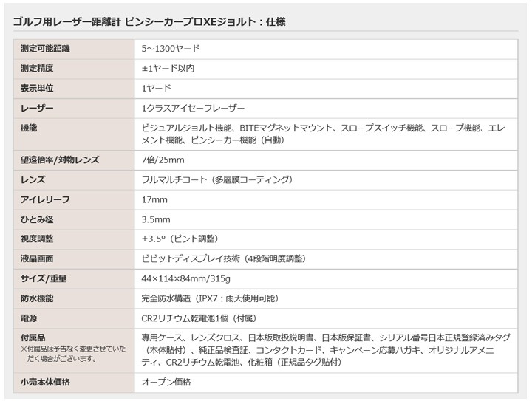Click the オープン価格 price value
Viewport: 532px width, 401px height.
coord(166,383)
